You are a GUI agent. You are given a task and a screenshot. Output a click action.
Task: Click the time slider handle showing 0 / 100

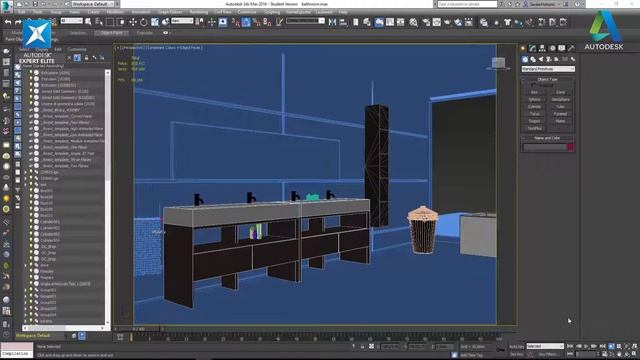coord(139,329)
